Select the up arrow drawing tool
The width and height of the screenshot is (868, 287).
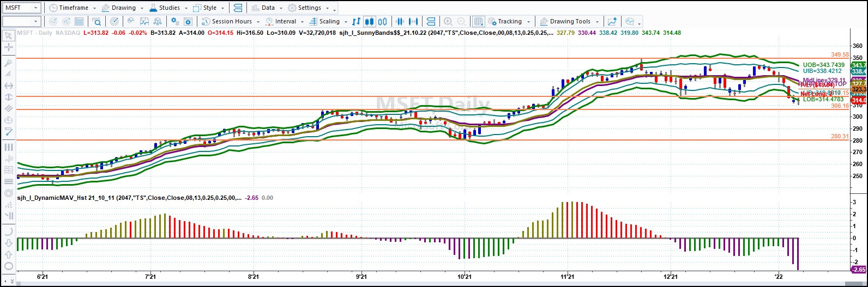point(9,254)
